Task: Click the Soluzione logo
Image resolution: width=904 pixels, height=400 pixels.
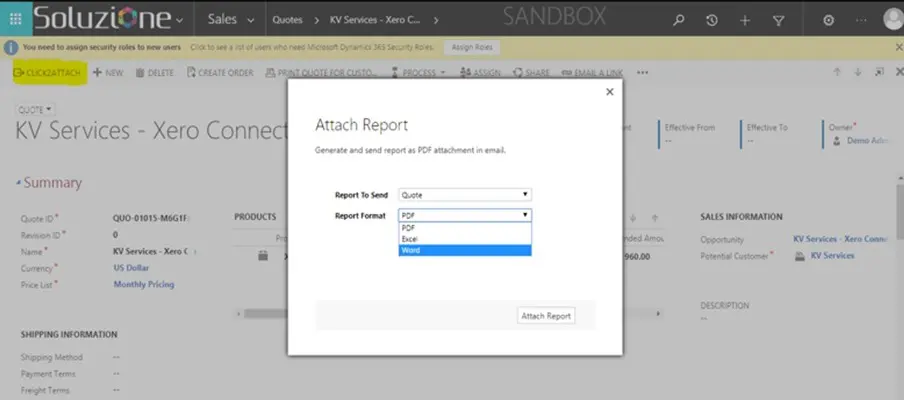Action: (x=102, y=19)
